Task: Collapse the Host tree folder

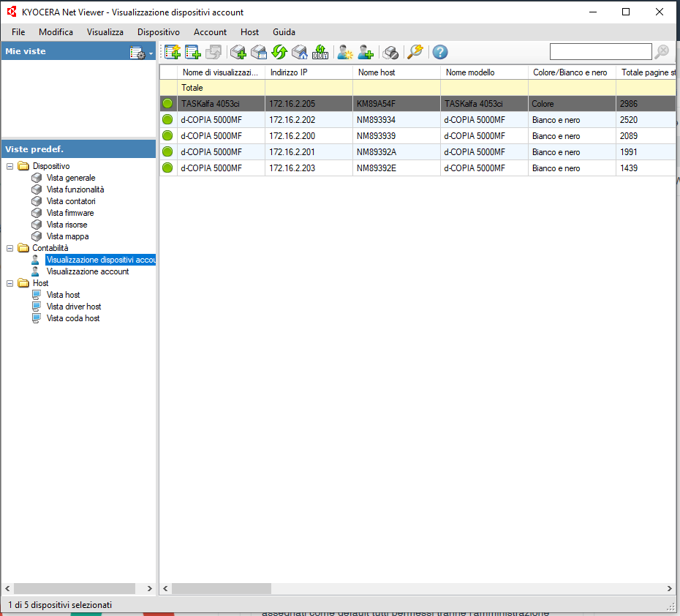Action: tap(10, 283)
